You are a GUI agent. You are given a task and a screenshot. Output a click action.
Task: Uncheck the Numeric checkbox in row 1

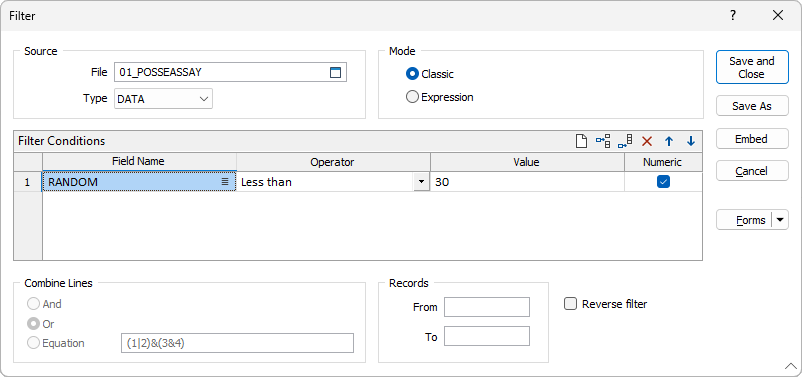(x=663, y=182)
